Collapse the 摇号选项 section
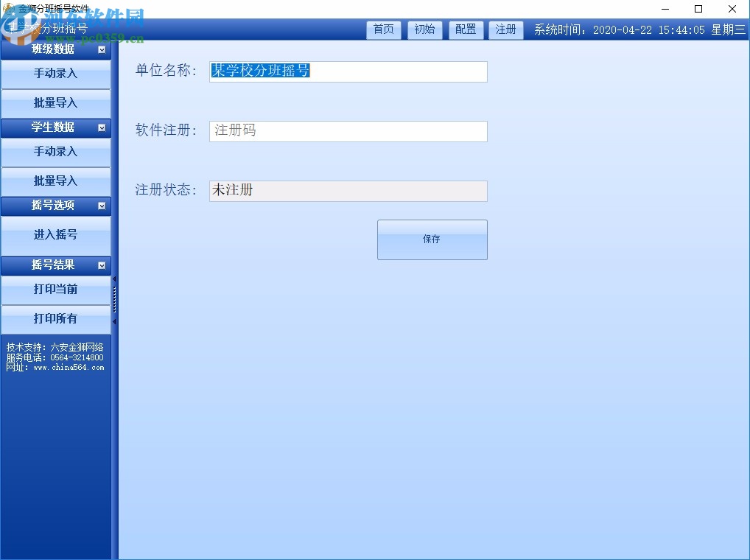750x560 pixels. [102, 206]
